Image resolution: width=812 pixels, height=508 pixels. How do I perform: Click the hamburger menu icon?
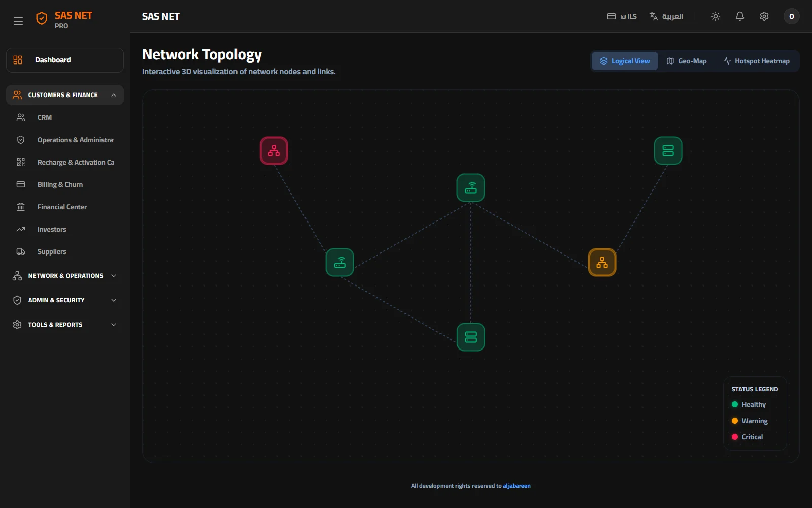(18, 21)
